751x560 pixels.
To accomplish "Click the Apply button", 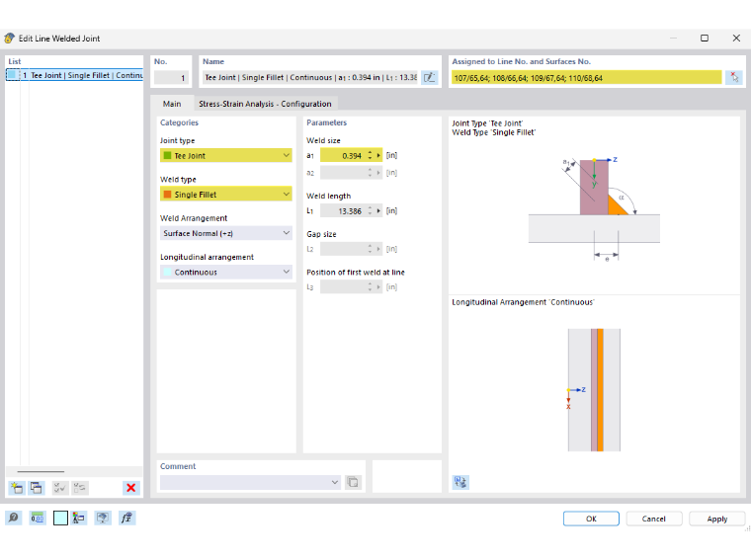I will [717, 519].
